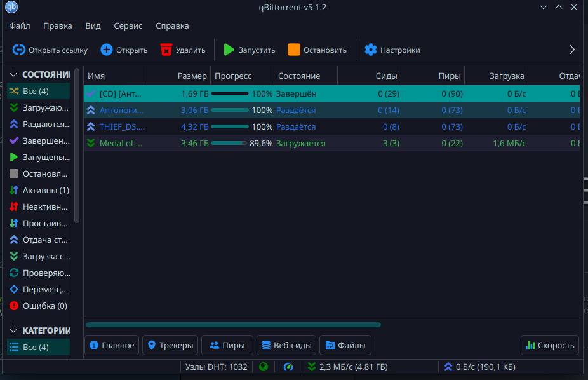
Task: Collapse the 'СОСТОЯНИЕ' status section
Action: pos(13,74)
